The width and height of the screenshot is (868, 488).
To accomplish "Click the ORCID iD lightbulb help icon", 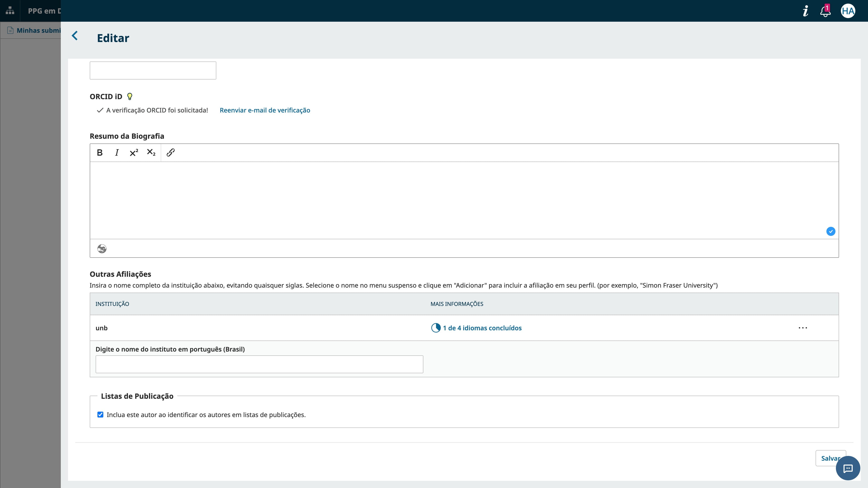I will (x=130, y=97).
